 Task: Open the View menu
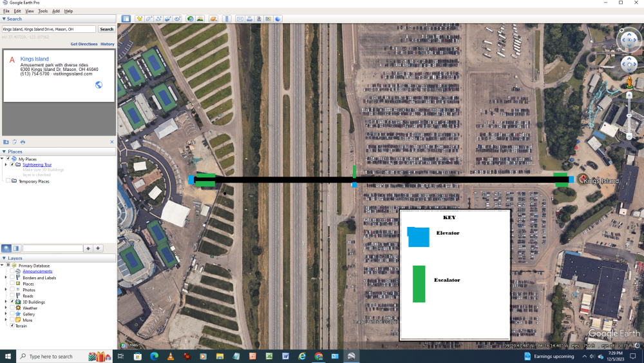point(30,11)
